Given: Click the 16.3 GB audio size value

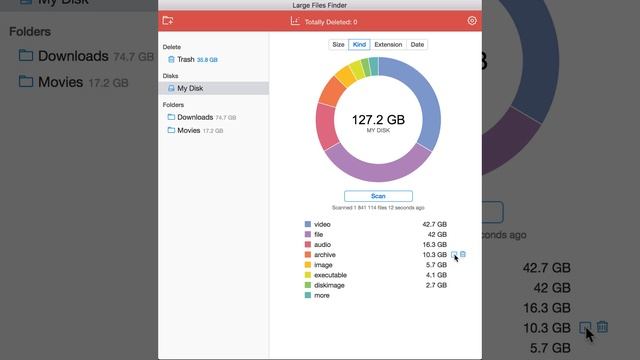Looking at the screenshot, I should point(434,244).
